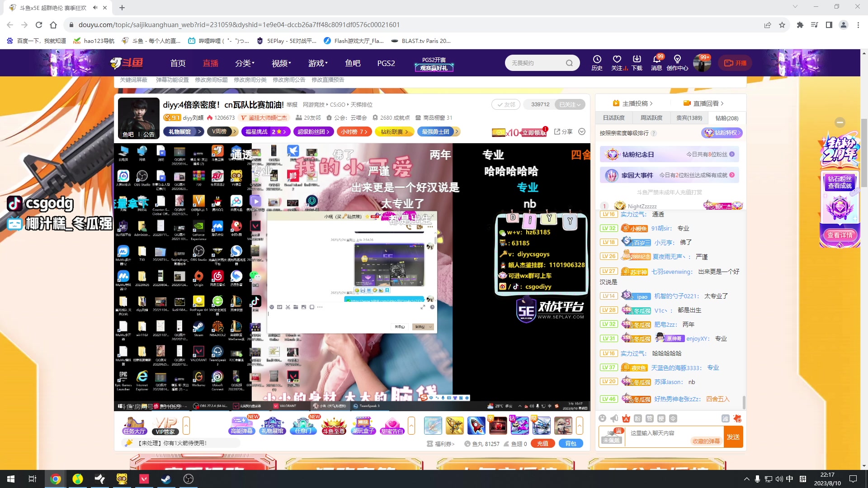Open the 主播投稿 link
The width and height of the screenshot is (868, 488).
coord(632,103)
